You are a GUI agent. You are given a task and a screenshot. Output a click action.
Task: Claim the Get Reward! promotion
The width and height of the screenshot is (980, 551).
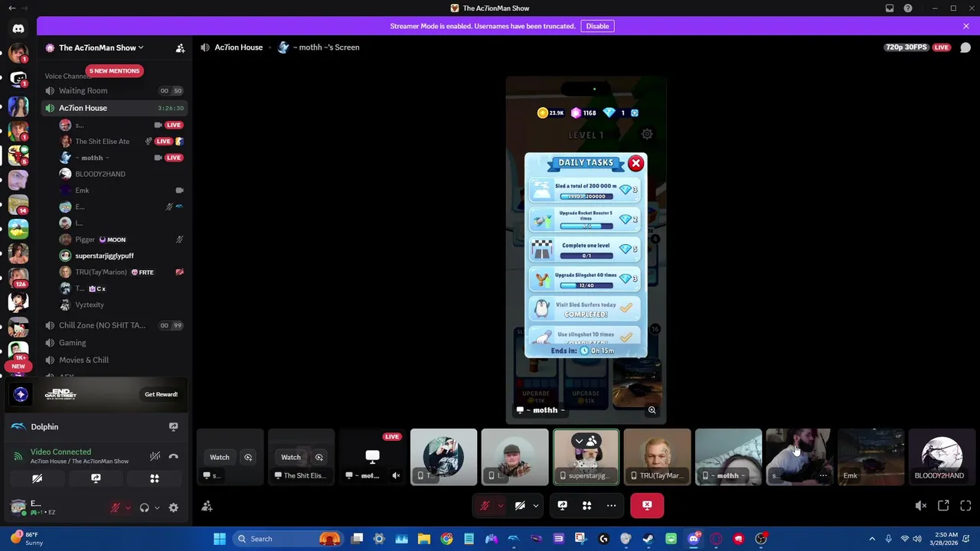coord(161,394)
